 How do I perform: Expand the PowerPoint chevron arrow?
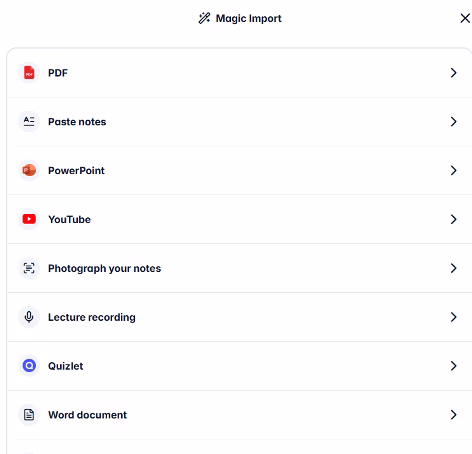point(453,170)
